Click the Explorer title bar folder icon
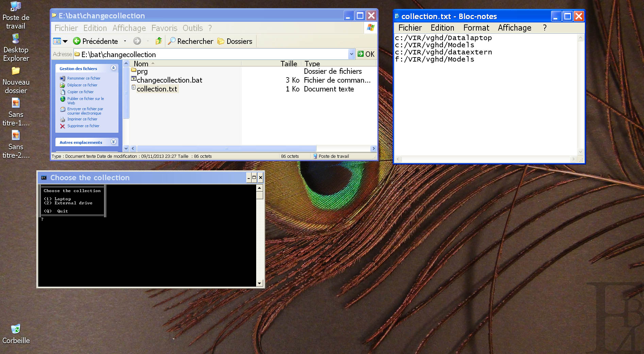The image size is (644, 354). click(x=54, y=15)
